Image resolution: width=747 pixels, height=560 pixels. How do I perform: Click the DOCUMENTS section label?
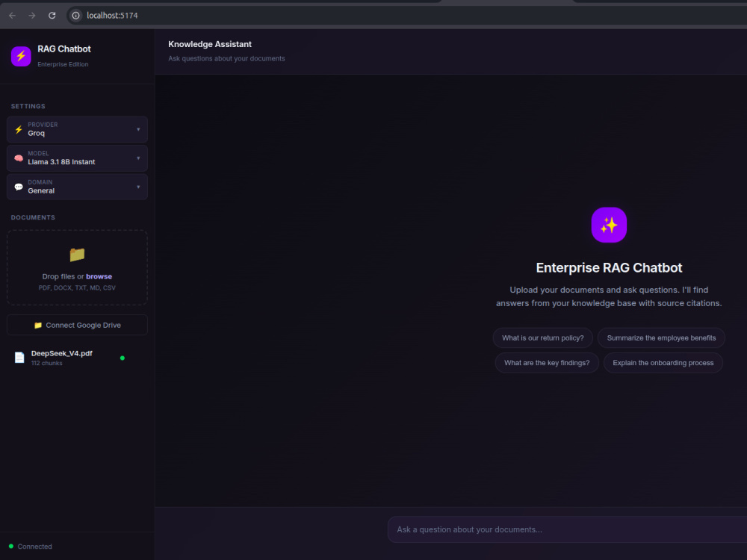click(x=33, y=217)
